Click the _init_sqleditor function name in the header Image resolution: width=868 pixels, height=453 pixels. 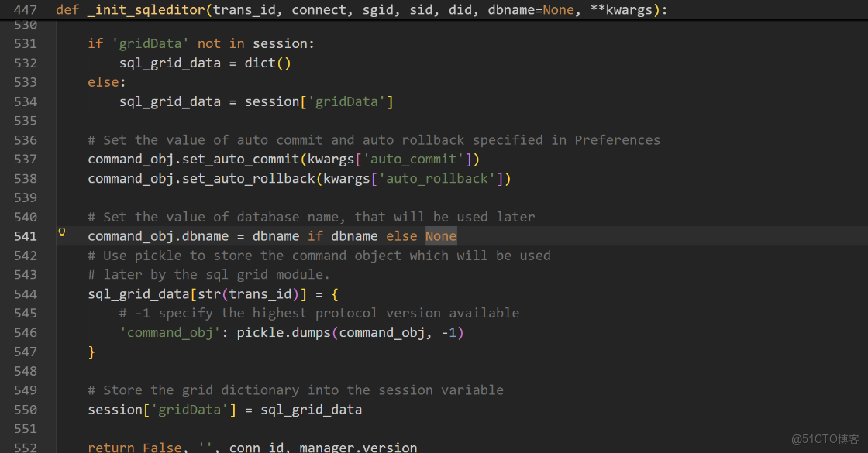coord(143,9)
